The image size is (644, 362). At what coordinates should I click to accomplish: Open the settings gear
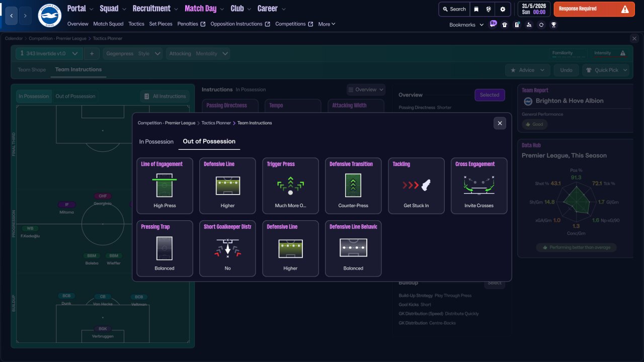(503, 9)
